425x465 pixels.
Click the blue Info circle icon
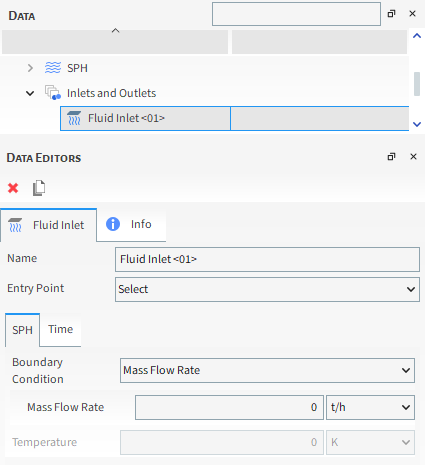(x=113, y=224)
